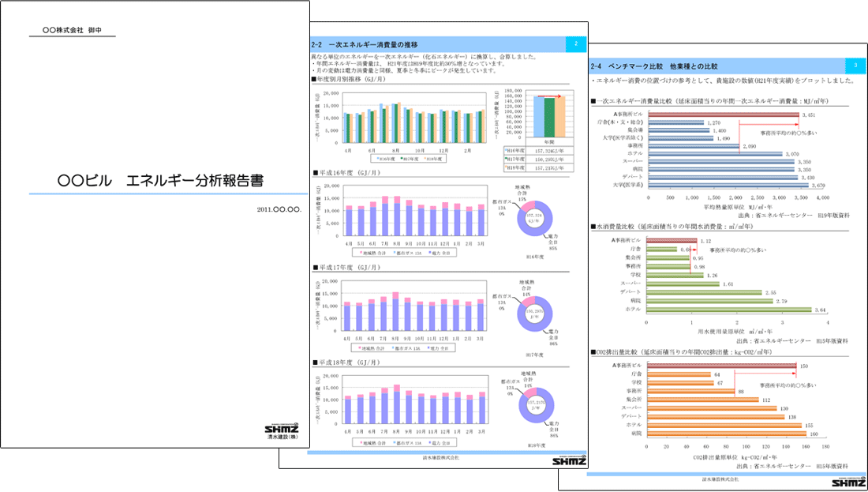Click the 2011.〇〇.〇〇. date on the cover
Image resolution: width=868 pixels, height=492 pixels.
click(x=279, y=210)
